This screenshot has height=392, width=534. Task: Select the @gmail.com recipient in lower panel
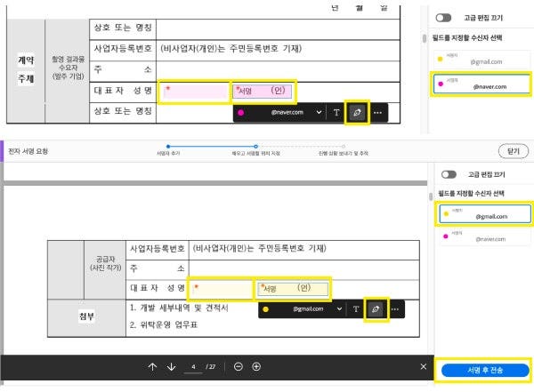485,213
